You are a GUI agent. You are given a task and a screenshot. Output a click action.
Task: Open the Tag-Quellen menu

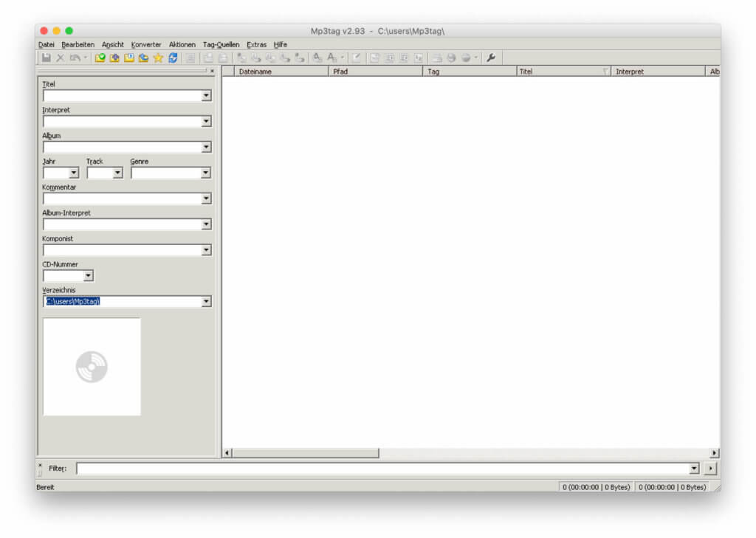(x=221, y=44)
